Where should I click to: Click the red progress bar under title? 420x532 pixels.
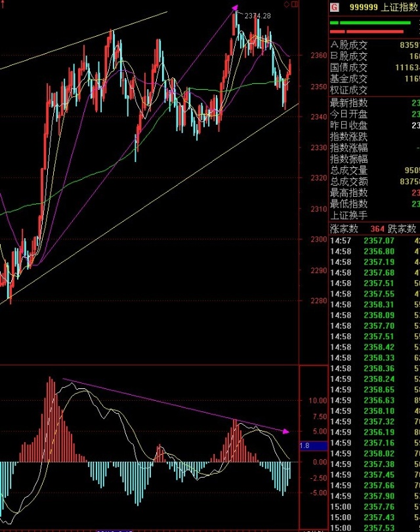[375, 31]
